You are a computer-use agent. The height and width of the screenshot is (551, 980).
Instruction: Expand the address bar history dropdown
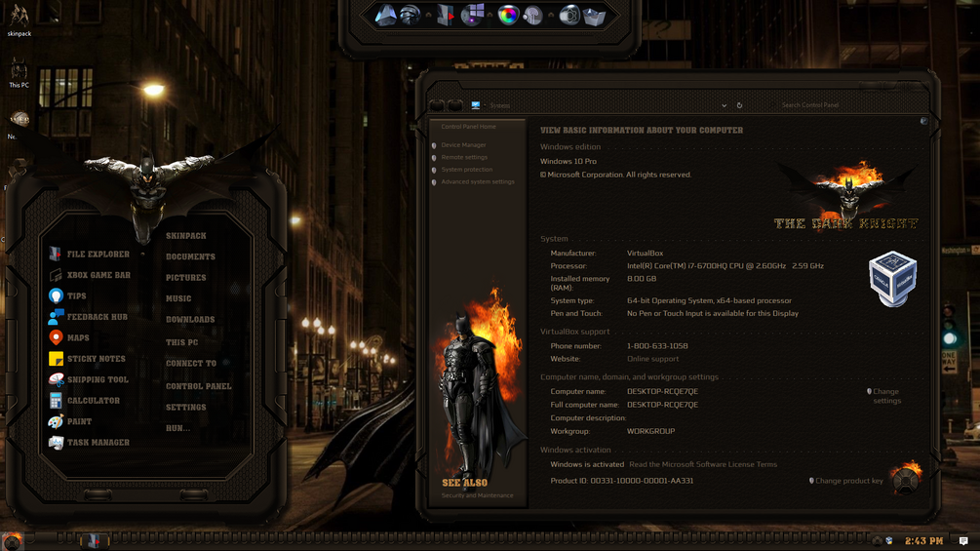tap(724, 105)
